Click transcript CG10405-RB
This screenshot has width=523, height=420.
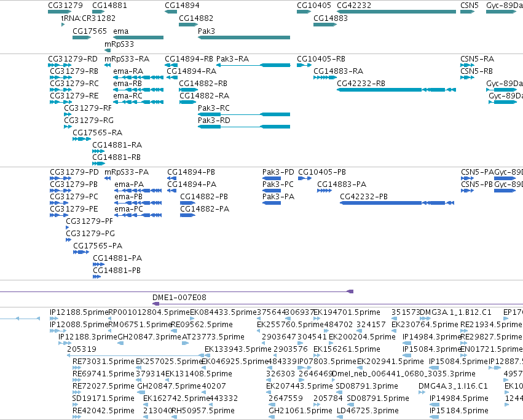tap(321, 59)
